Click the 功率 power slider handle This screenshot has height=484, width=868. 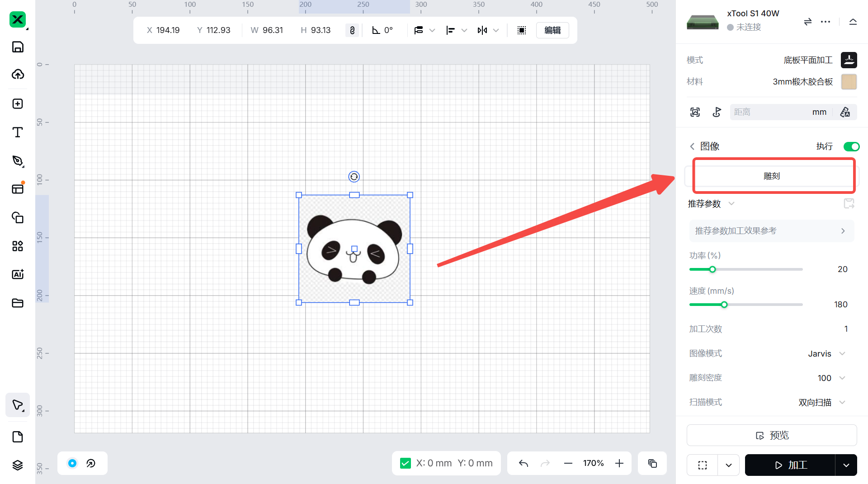(712, 269)
